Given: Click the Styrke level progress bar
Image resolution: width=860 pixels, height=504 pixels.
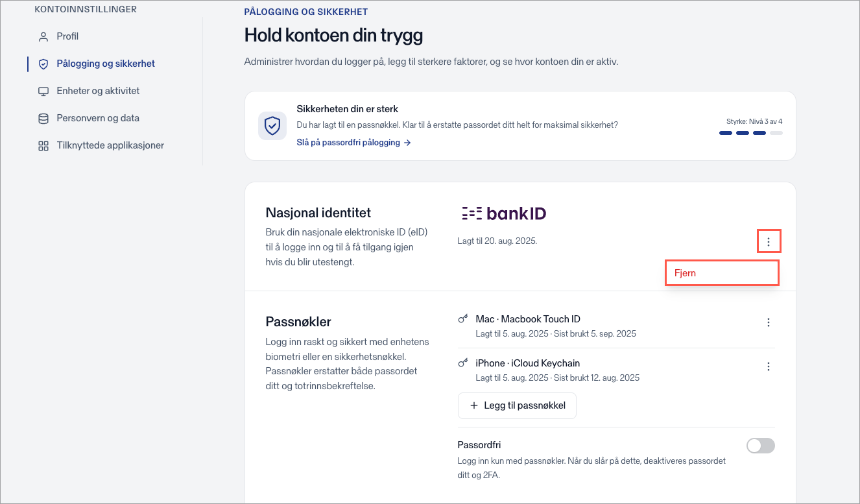Looking at the screenshot, I should [751, 133].
